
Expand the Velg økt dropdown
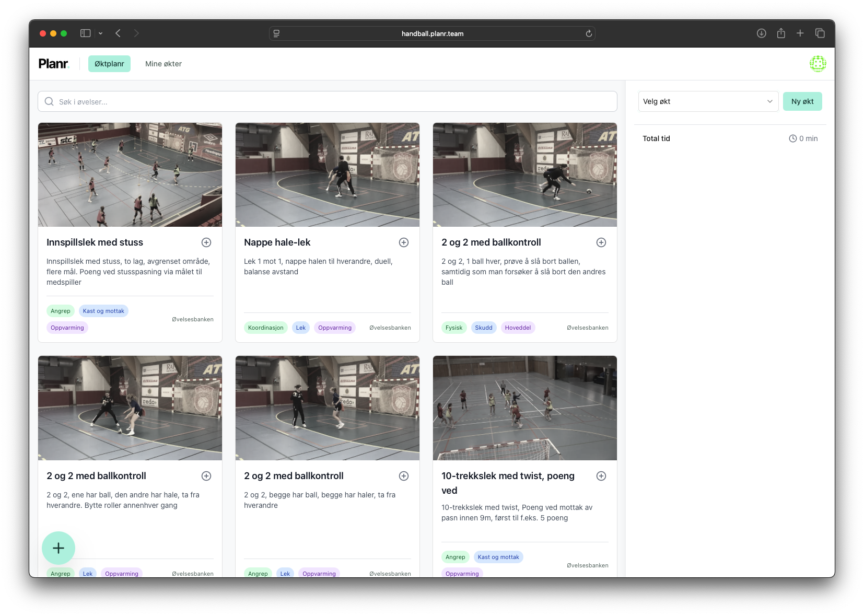(708, 101)
